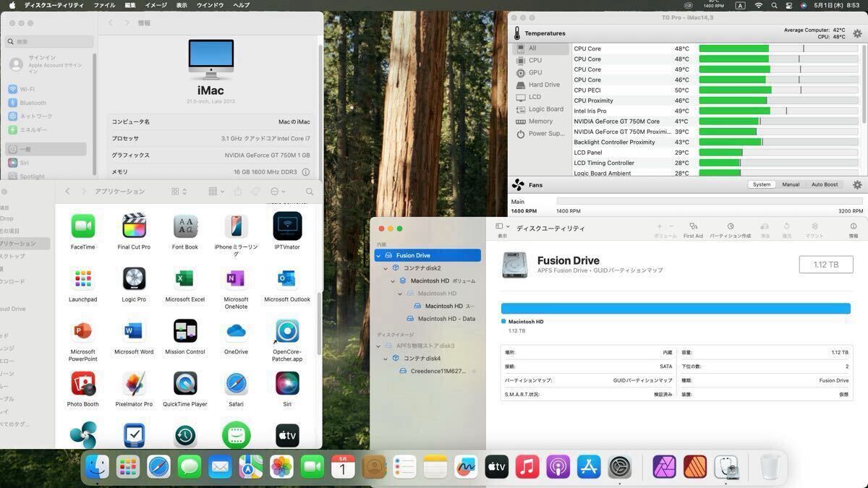Click the memory info icon in System Settings
The image size is (868, 488).
(306, 172)
